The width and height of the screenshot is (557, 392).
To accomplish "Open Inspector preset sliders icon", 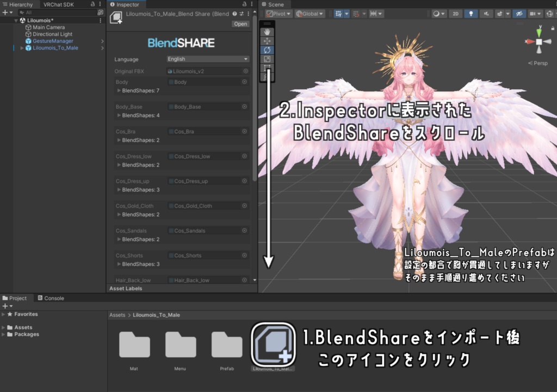I will 242,14.
